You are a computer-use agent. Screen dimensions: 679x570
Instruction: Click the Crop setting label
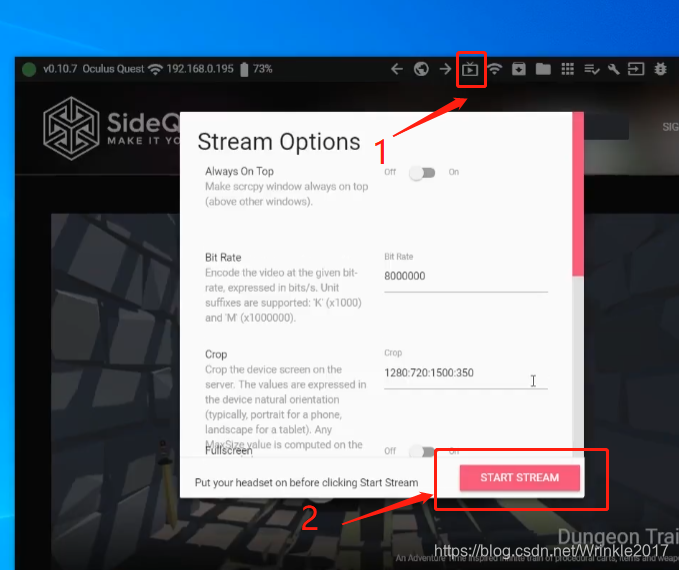(x=216, y=354)
